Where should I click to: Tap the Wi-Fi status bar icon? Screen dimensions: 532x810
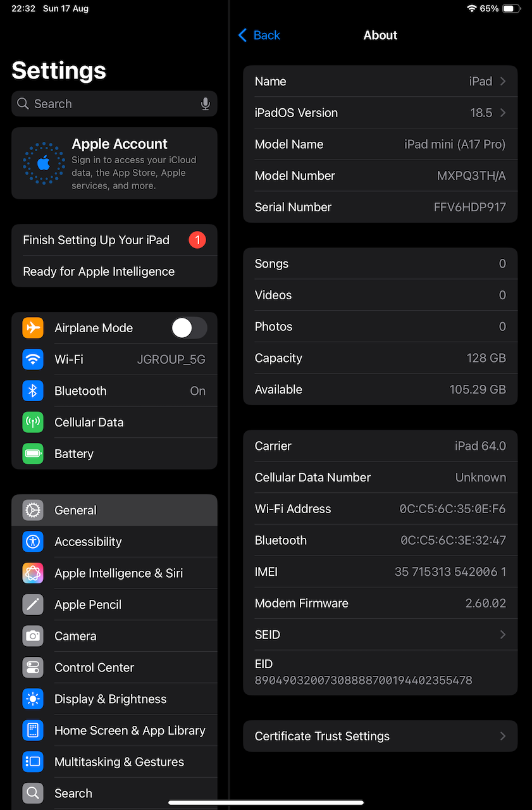(472, 9)
